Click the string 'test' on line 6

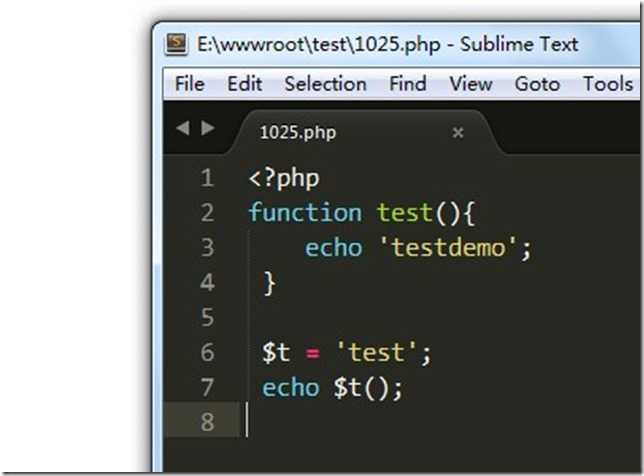377,352
